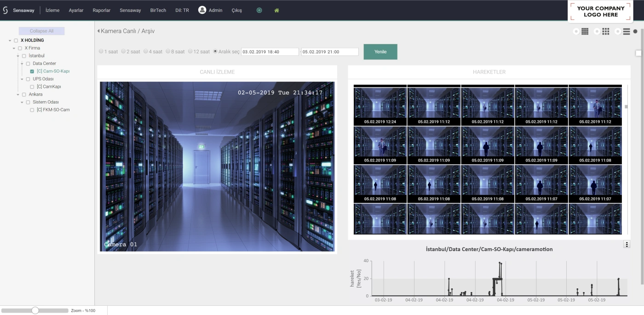Image resolution: width=644 pixels, height=315 pixels.
Task: Click the Yenile button
Action: (380, 52)
